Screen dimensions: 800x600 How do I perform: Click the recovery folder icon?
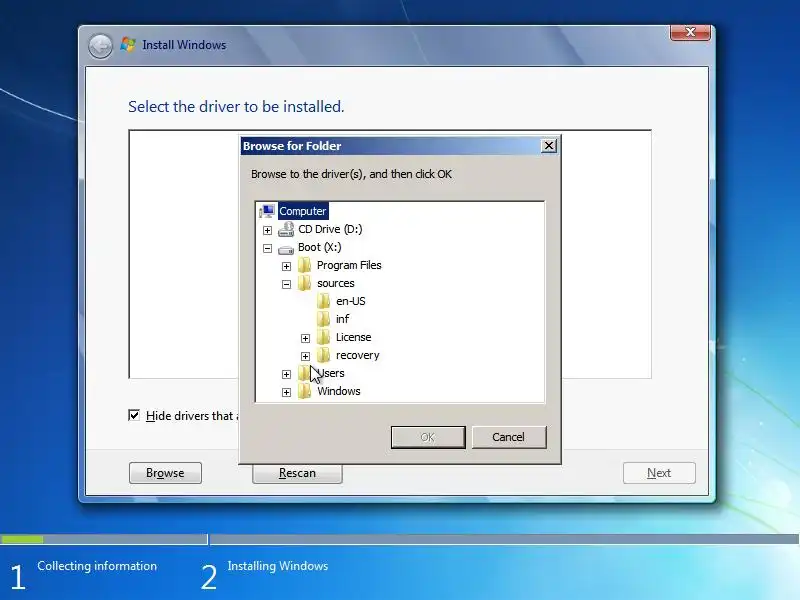click(323, 355)
